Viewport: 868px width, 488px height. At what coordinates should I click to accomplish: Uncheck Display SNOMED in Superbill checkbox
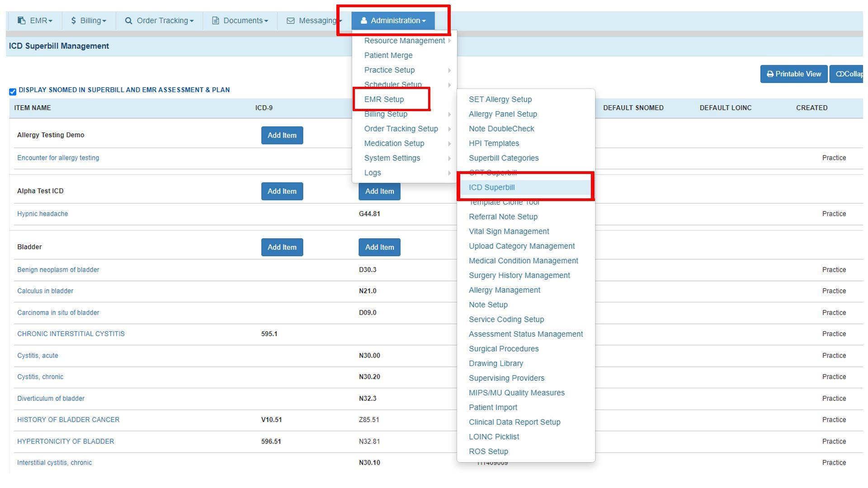click(13, 92)
